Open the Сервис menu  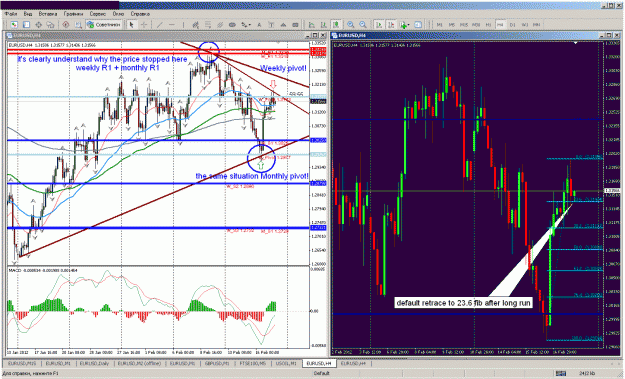98,14
